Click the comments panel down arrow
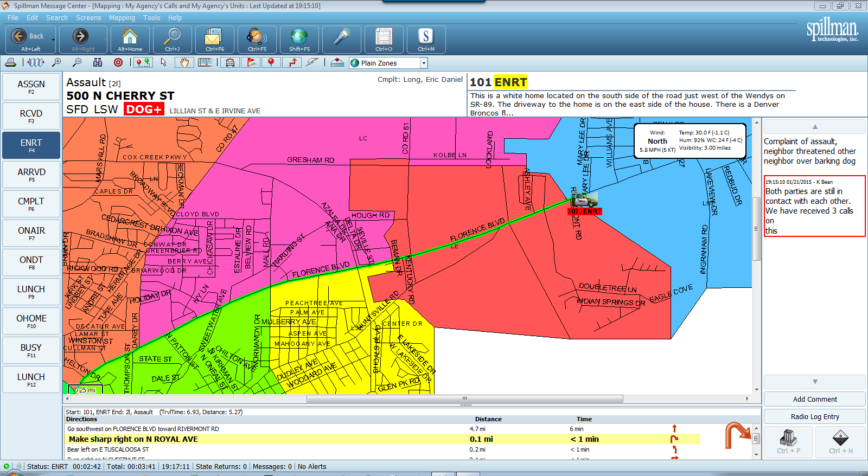This screenshot has height=476, width=868. coord(814,382)
